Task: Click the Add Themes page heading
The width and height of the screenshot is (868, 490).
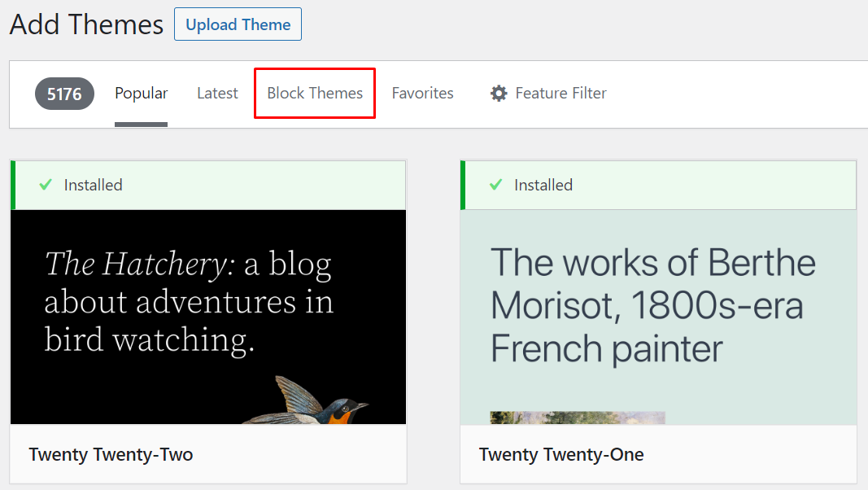Action: [x=85, y=24]
